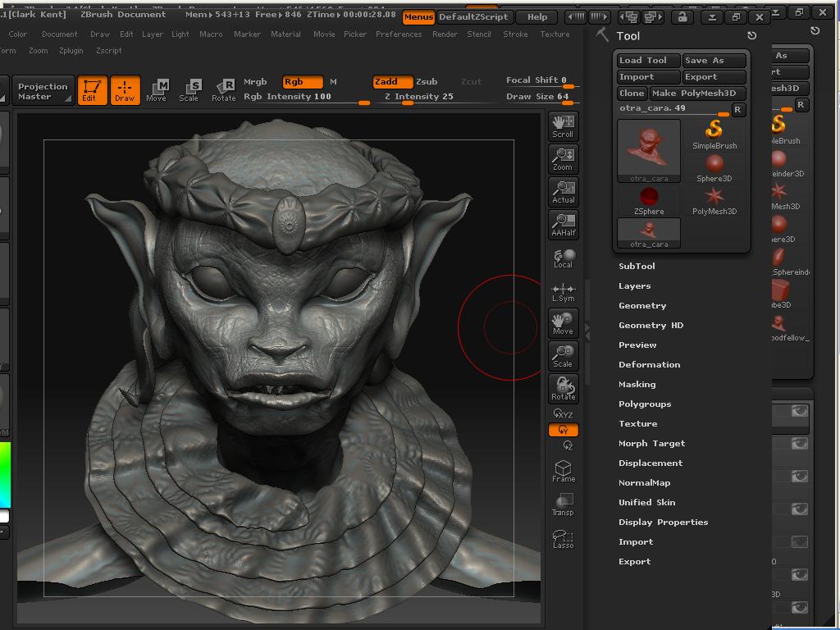Open the Texture menu

tap(555, 34)
